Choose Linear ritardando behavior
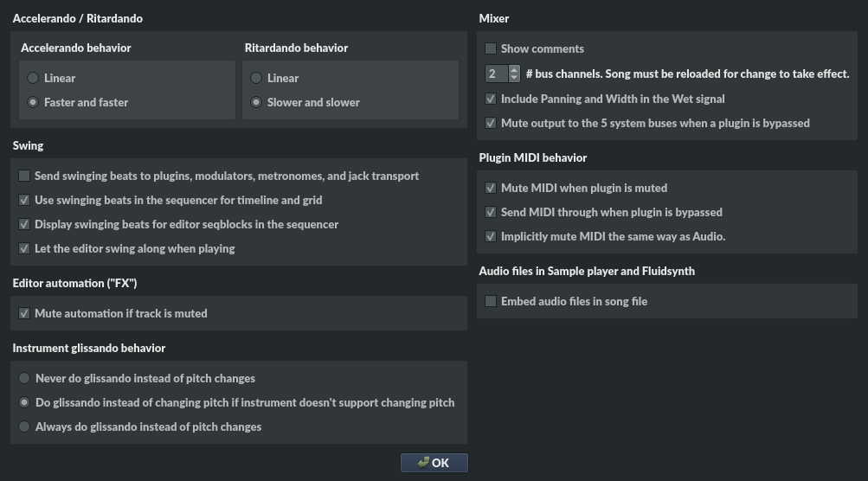Image resolution: width=868 pixels, height=481 pixels. (x=256, y=78)
